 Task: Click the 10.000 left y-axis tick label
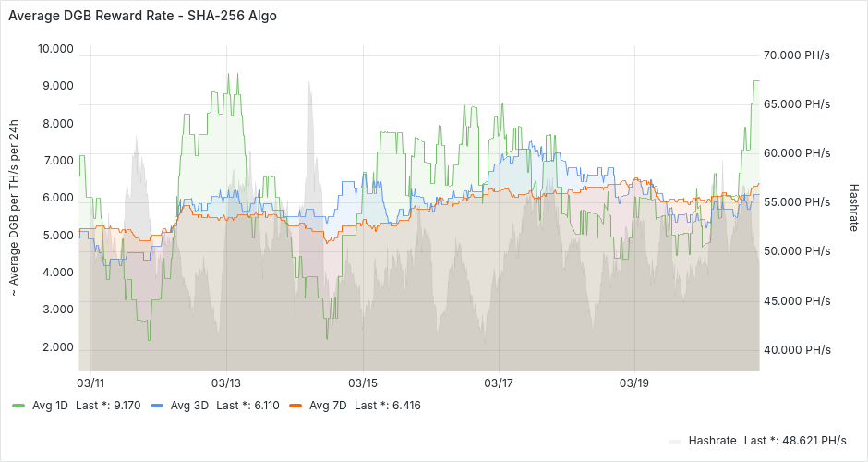click(x=54, y=49)
